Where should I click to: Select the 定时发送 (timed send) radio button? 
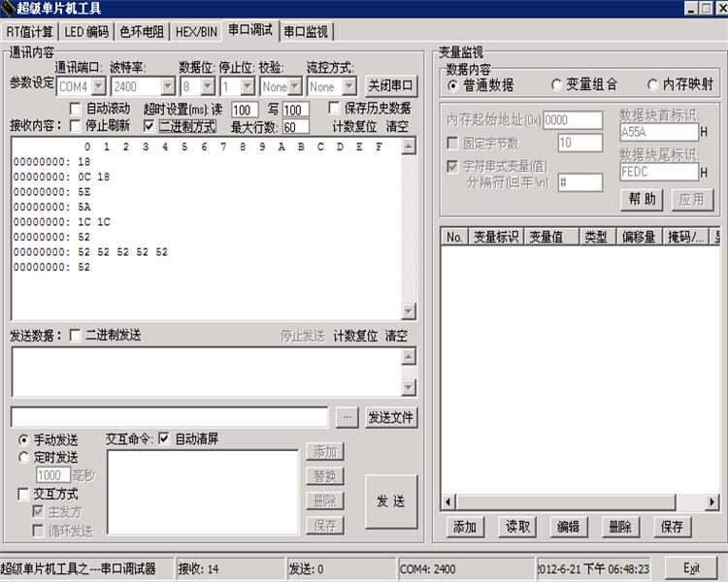click(24, 457)
